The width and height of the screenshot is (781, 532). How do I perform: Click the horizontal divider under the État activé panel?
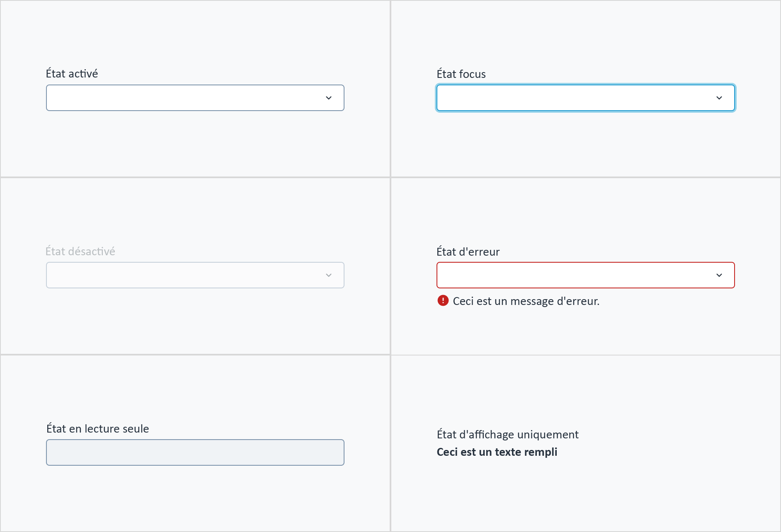click(x=195, y=177)
